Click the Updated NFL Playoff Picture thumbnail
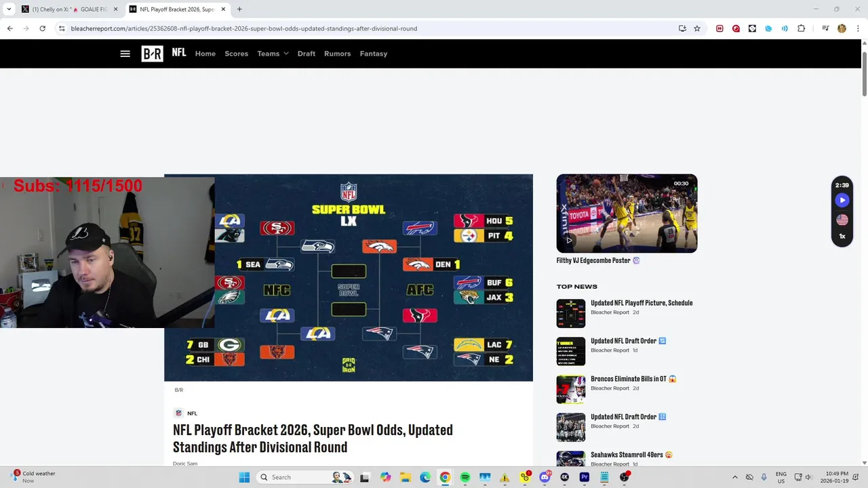This screenshot has width=868, height=488. (x=571, y=314)
